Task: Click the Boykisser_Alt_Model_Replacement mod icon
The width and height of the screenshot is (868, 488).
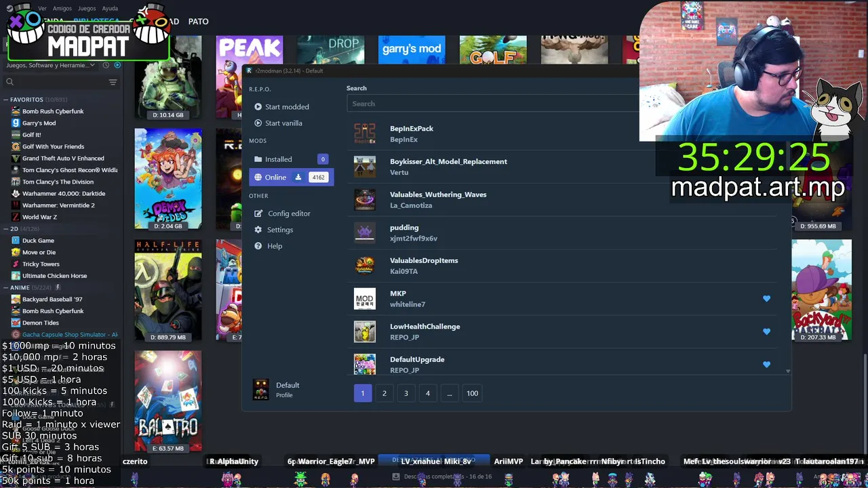Action: coord(365,167)
